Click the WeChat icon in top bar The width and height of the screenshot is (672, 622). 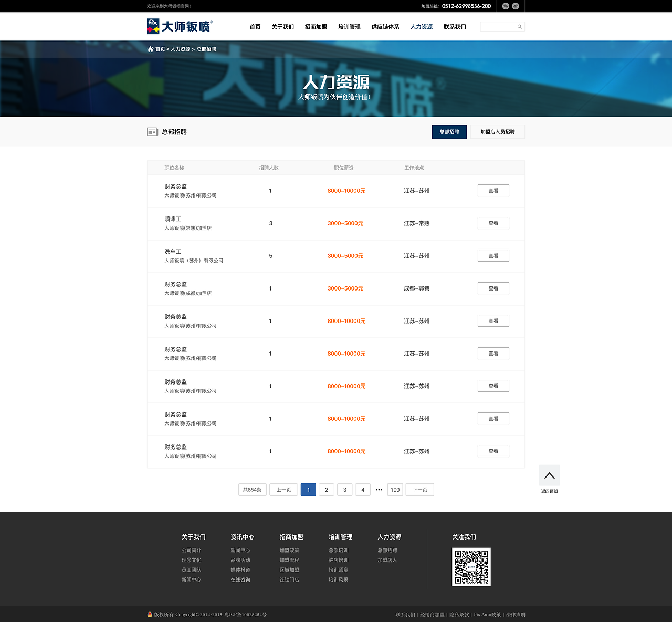506,6
